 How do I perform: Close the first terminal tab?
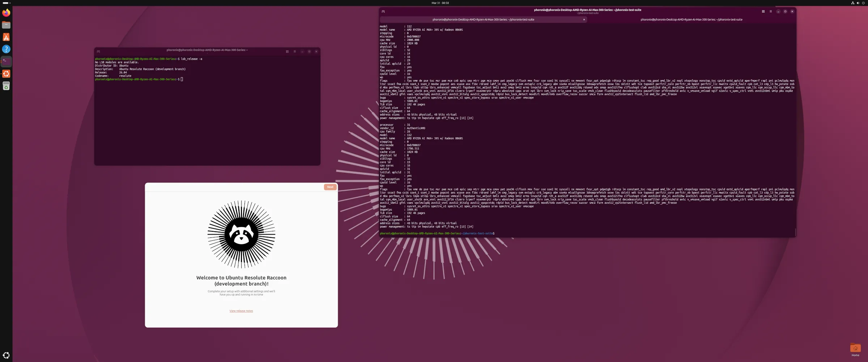click(584, 20)
